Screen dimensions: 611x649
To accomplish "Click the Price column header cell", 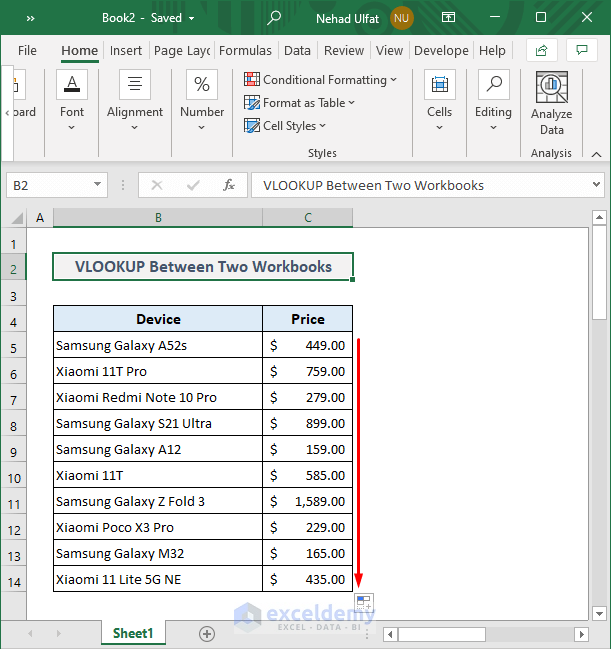I will click(x=307, y=319).
